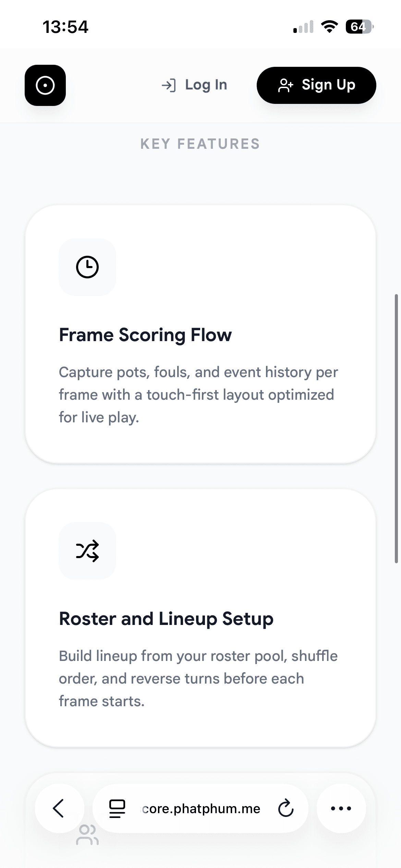
Task: Tap the clock icon on Frame Scoring card
Action: click(x=87, y=267)
